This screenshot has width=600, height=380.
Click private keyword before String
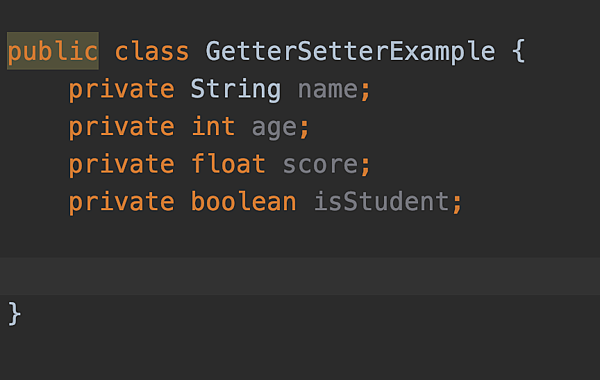(121, 90)
